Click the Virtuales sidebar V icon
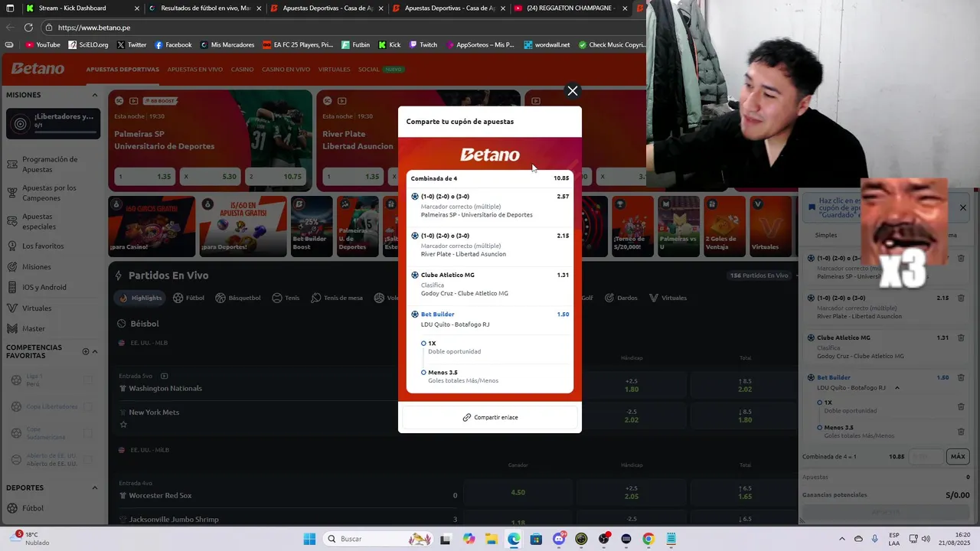Screen dimensions: 980x551 pos(12,308)
